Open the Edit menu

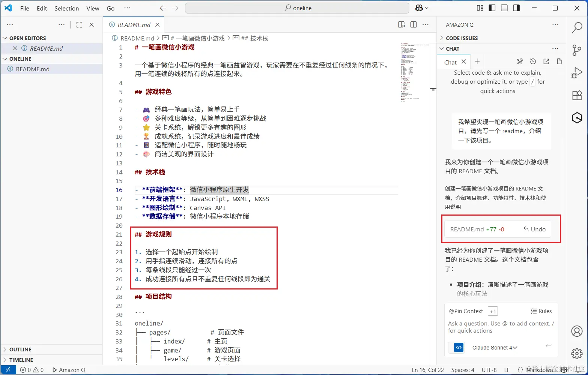(42, 8)
